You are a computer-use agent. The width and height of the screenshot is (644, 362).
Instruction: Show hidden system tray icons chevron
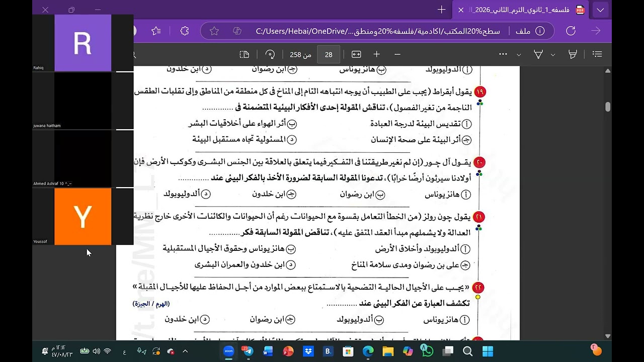click(185, 351)
